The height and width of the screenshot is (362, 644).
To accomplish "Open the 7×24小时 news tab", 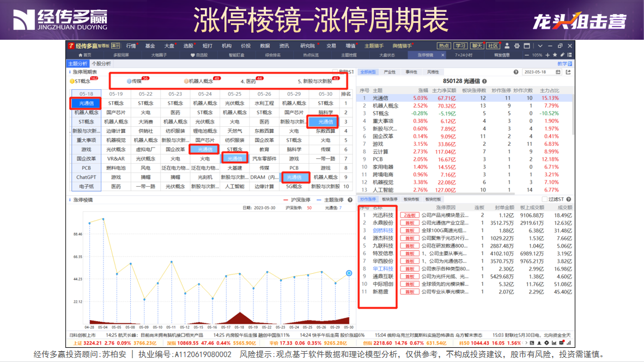I will pyautogui.click(x=463, y=54).
